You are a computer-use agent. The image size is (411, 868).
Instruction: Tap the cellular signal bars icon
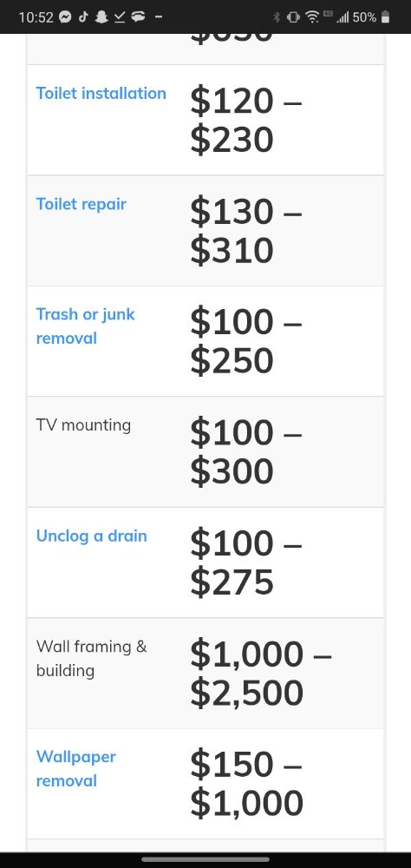[343, 17]
